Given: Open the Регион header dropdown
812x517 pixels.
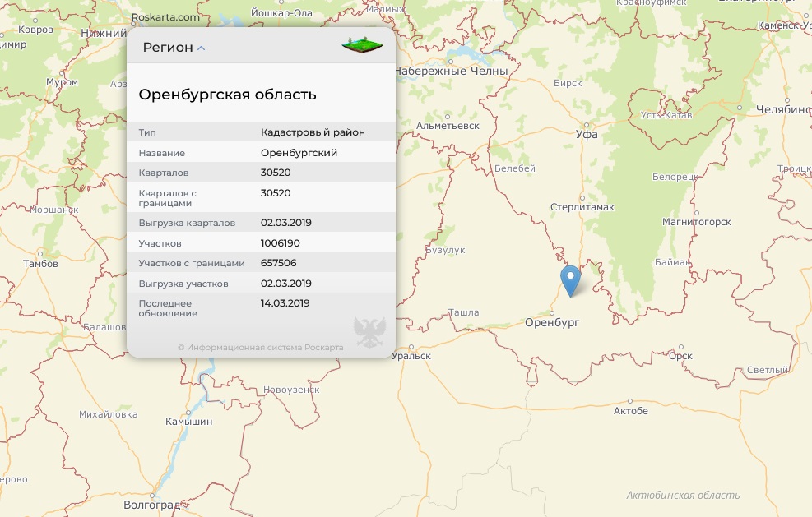Looking at the screenshot, I should point(168,48).
